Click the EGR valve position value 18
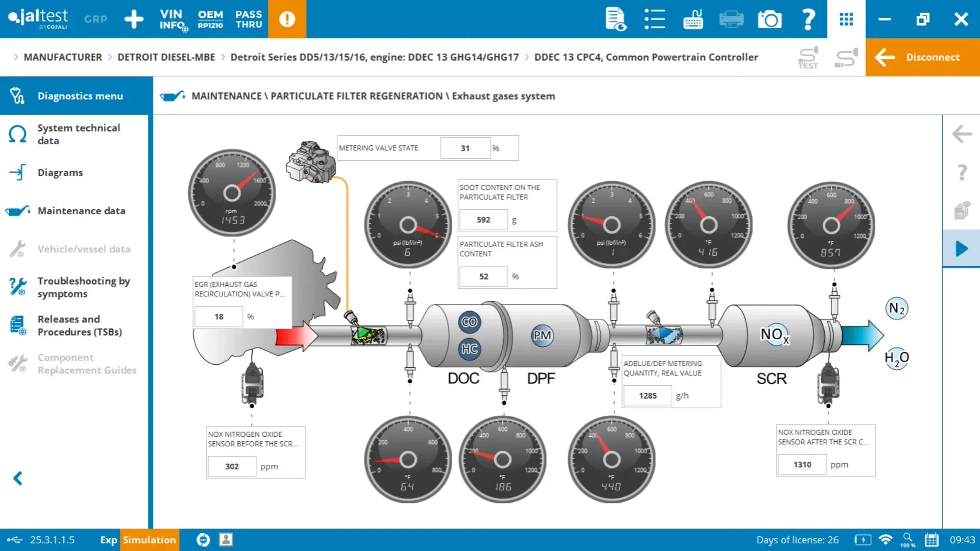 [218, 316]
